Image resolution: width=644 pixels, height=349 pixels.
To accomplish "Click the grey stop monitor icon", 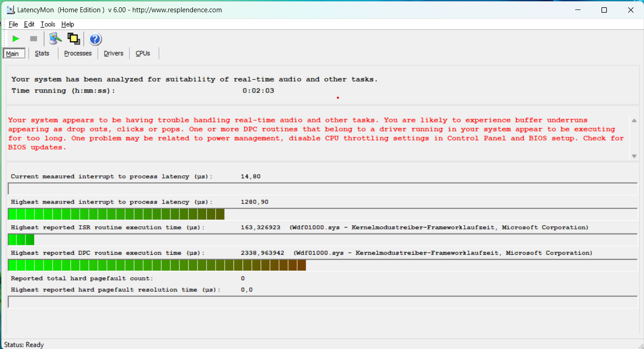I will tap(34, 39).
